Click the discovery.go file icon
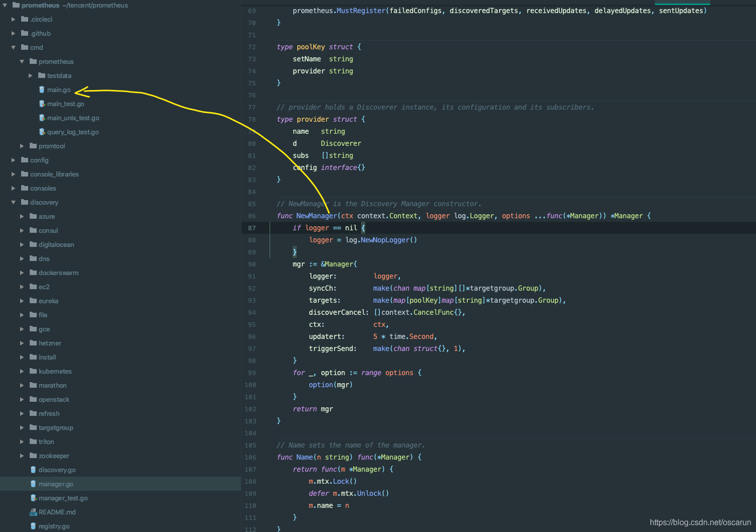The image size is (756, 532). point(33,470)
